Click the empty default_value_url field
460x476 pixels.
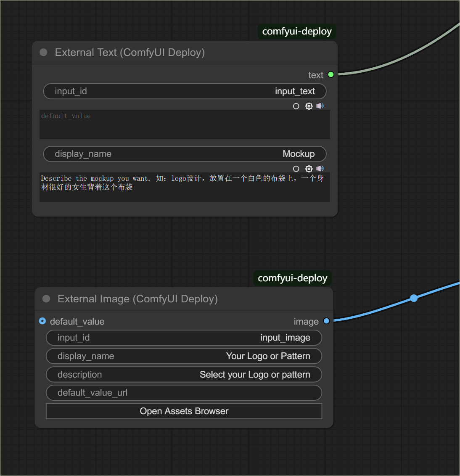pos(184,393)
